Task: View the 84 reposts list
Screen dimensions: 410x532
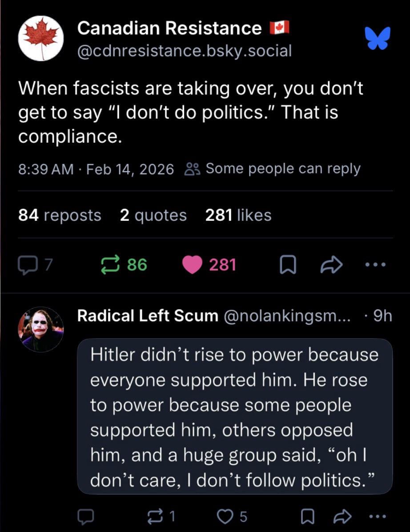Action: (60, 215)
